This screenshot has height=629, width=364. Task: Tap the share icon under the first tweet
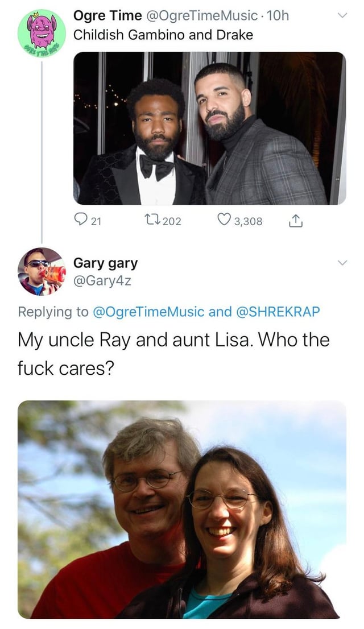click(x=295, y=221)
